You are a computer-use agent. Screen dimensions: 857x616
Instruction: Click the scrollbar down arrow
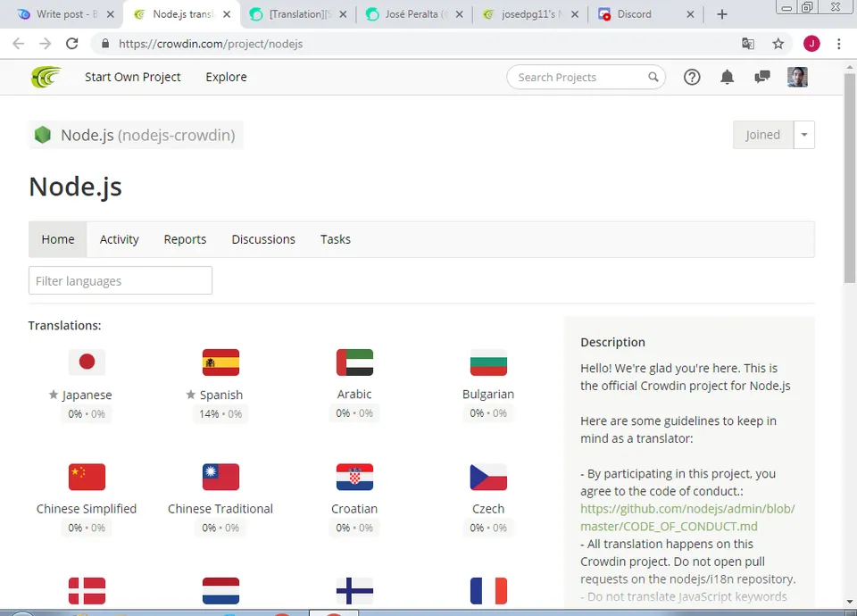[849, 602]
